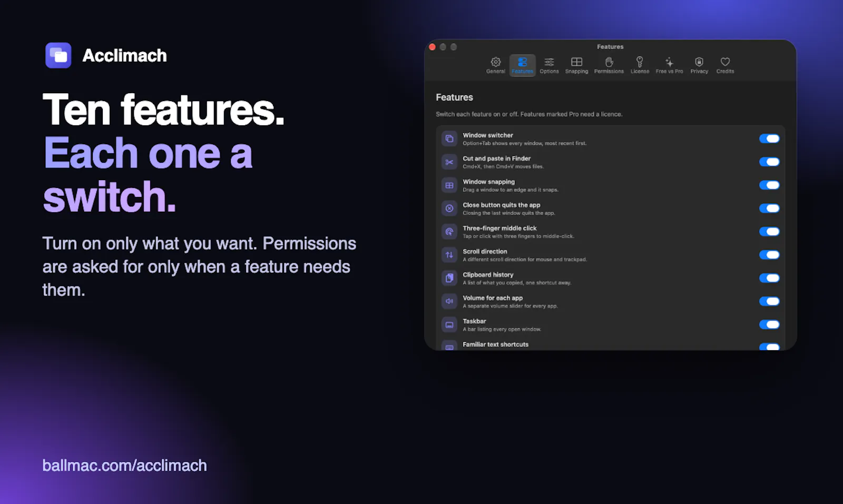Click the Three-finger middle click icon
This screenshot has height=504, width=843.
(449, 231)
